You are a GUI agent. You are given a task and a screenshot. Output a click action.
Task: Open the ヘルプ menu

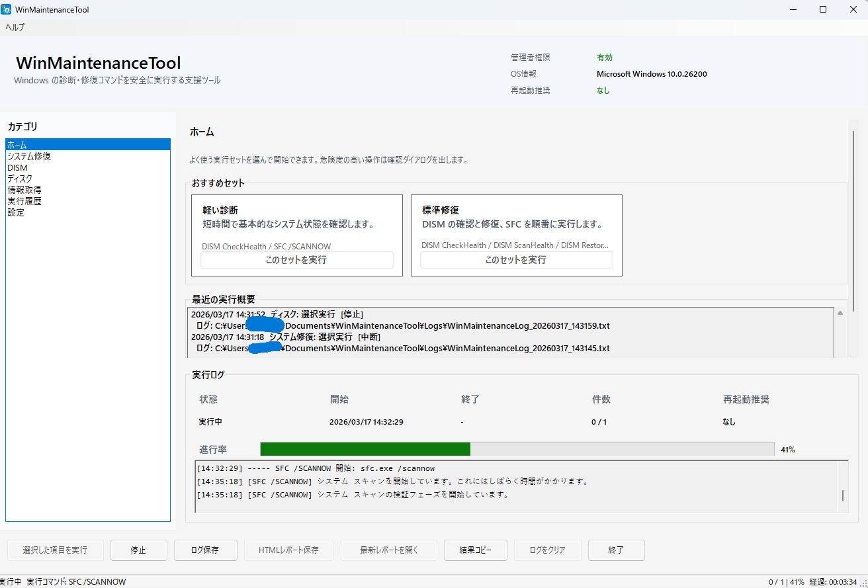(x=15, y=26)
